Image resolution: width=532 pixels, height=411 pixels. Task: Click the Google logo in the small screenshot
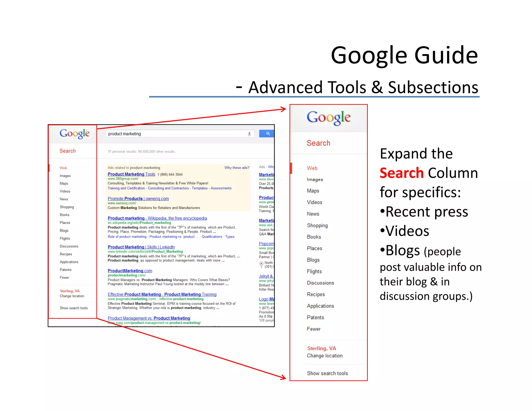tap(75, 134)
